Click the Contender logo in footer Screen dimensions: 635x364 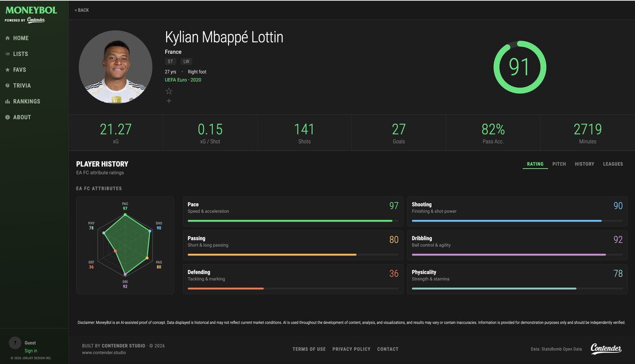606,349
